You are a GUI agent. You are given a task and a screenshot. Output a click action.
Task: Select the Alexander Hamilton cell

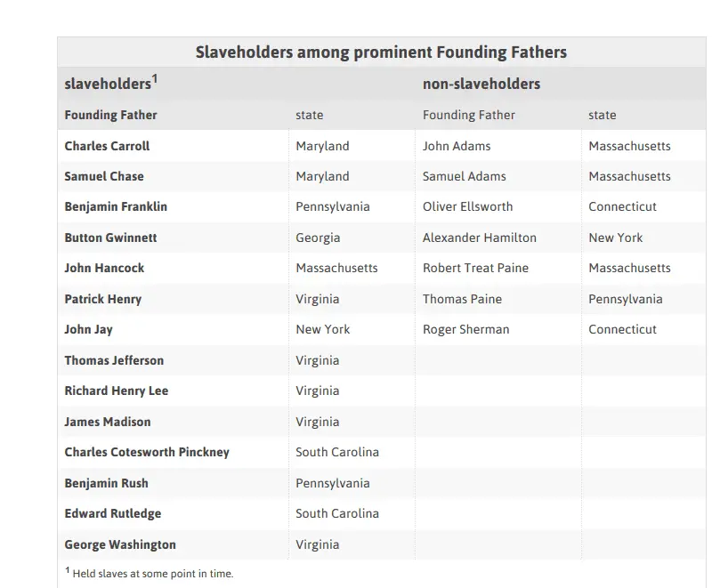pyautogui.click(x=480, y=238)
